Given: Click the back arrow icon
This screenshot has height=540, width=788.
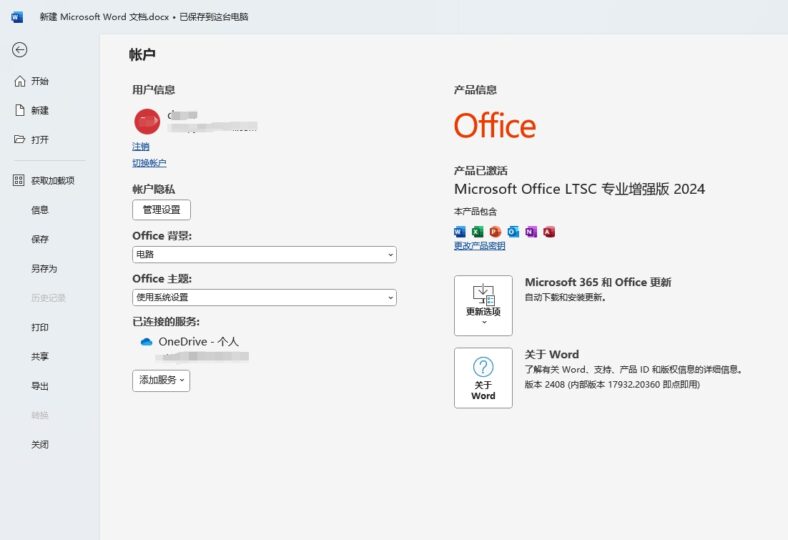Looking at the screenshot, I should point(20,50).
